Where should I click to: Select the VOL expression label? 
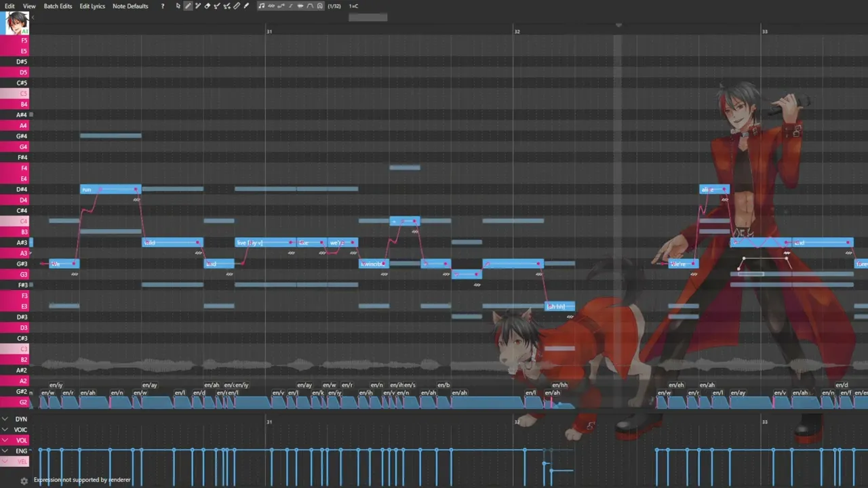22,441
